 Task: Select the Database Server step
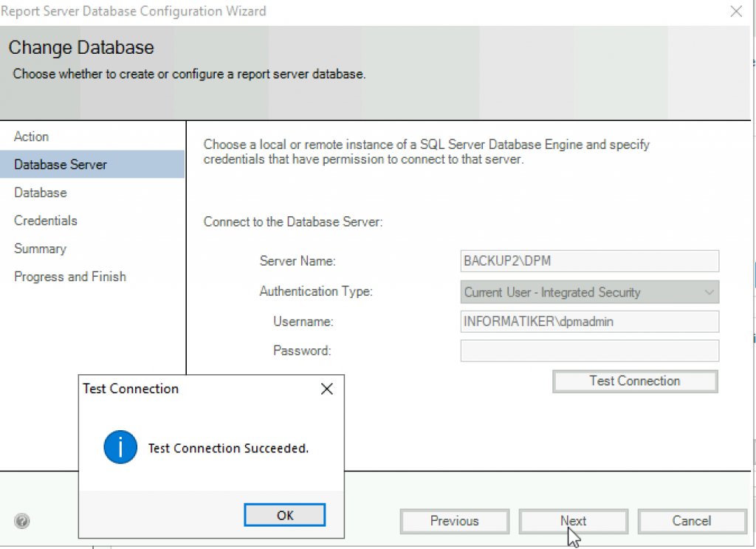[x=92, y=165]
